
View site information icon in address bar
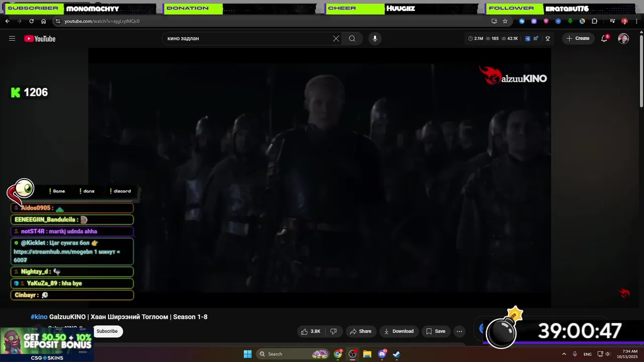pos(58,21)
